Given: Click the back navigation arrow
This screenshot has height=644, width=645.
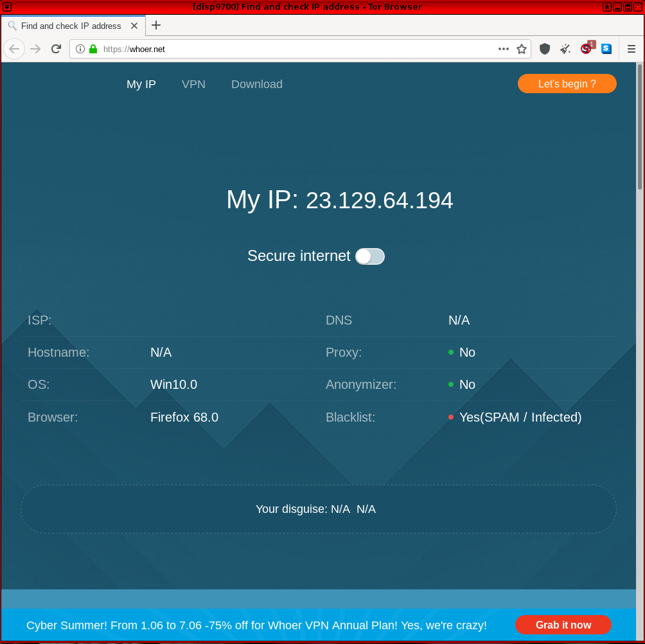Looking at the screenshot, I should click(14, 49).
